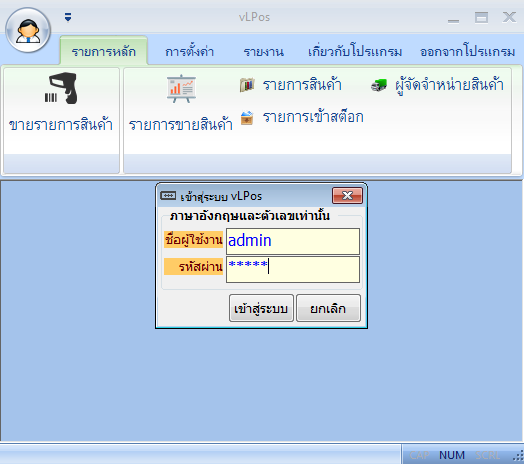Click the ภาษาอังกฤษและตัวเลขเท่านั้น group caption
The width and height of the screenshot is (524, 464).
[250, 216]
